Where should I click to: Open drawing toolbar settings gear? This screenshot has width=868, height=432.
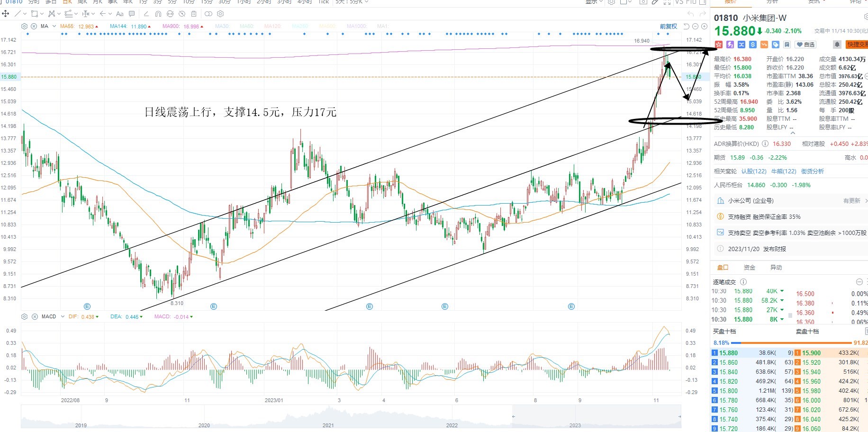pos(220,14)
